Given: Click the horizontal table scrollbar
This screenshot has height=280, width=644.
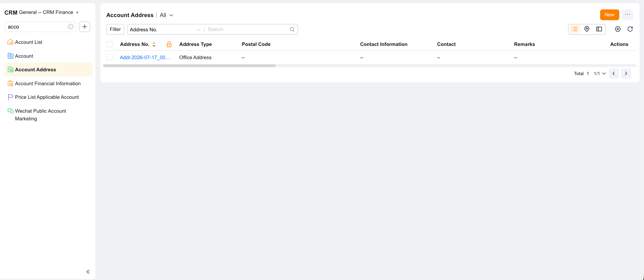Looking at the screenshot, I should (189, 66).
